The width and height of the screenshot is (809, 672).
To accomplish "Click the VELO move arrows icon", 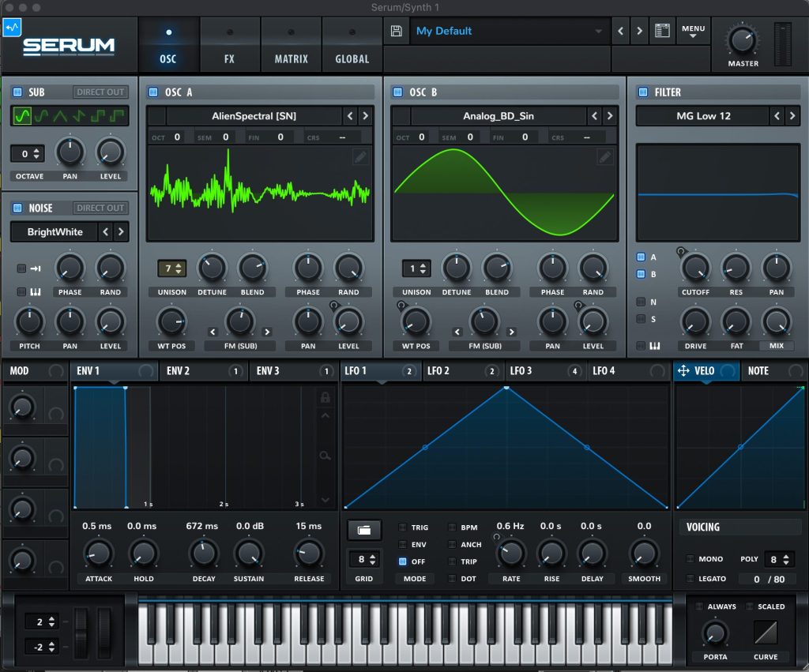I will [x=683, y=371].
